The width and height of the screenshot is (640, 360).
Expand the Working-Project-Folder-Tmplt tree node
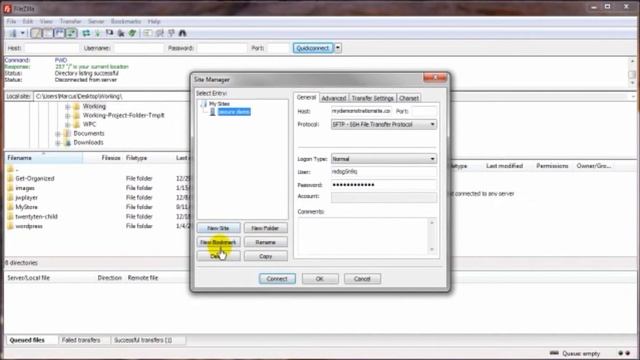(x=67, y=116)
